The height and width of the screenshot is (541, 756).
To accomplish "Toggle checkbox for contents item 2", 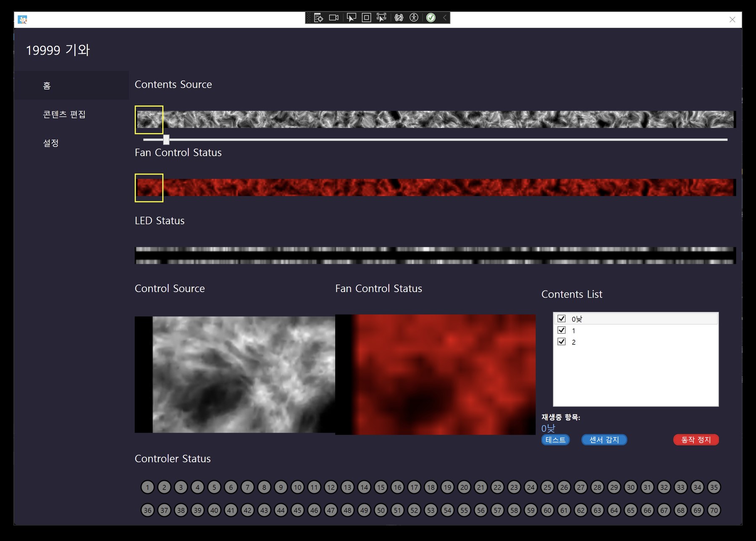I will coord(562,341).
